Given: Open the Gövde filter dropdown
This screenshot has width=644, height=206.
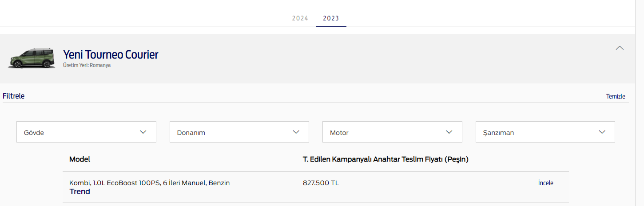Looking at the screenshot, I should point(86,132).
